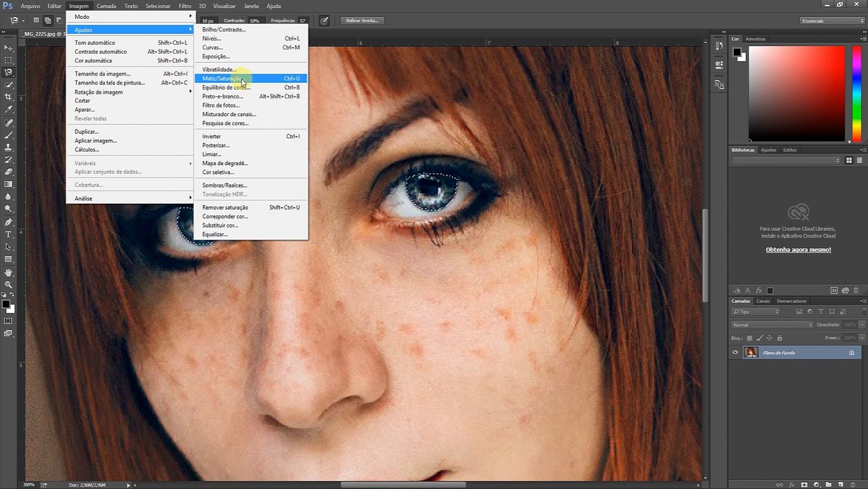868x489 pixels.
Task: Toggle lock image pixels brush icon
Action: pos(760,338)
